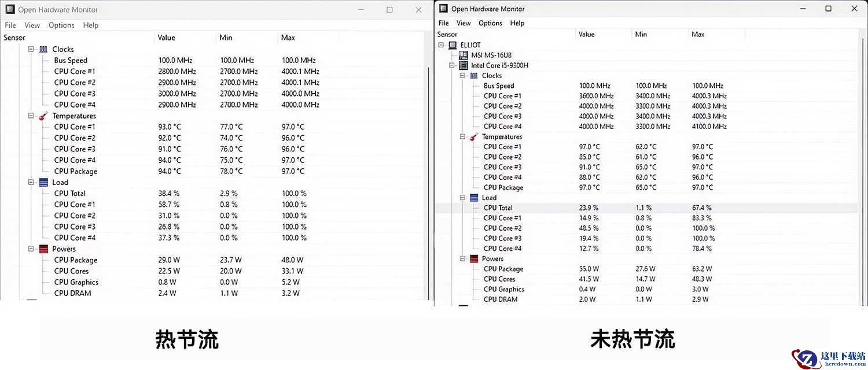This screenshot has width=868, height=370.
Task: Click the left window's title bar app icon
Action: click(x=10, y=10)
